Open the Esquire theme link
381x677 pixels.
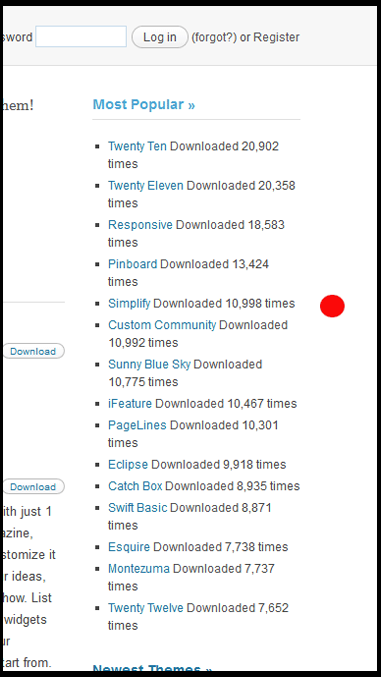tap(129, 547)
